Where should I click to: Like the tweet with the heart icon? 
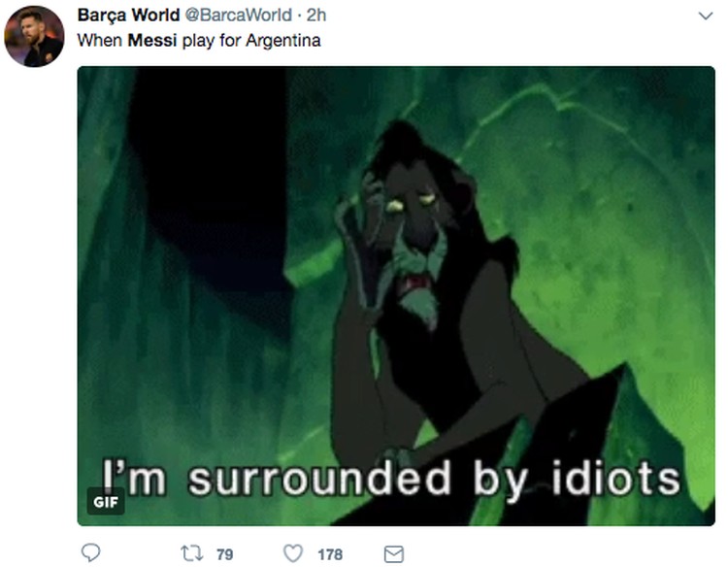(293, 553)
